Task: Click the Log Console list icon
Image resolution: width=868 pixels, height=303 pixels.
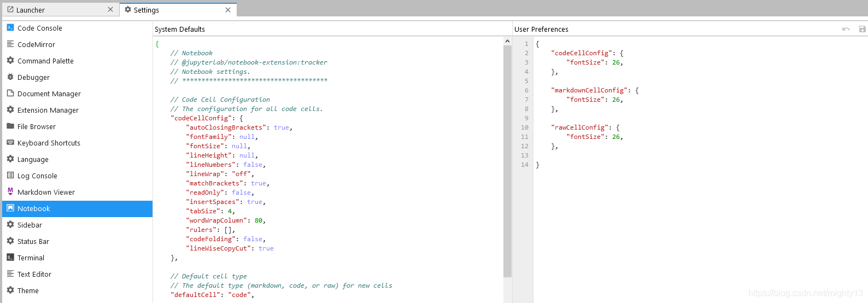Action: click(x=10, y=175)
